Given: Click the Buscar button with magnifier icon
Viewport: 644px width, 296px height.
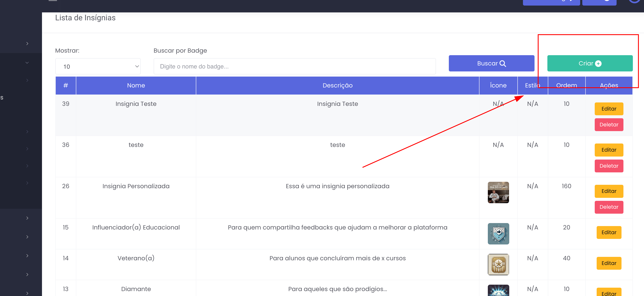Looking at the screenshot, I should point(491,63).
